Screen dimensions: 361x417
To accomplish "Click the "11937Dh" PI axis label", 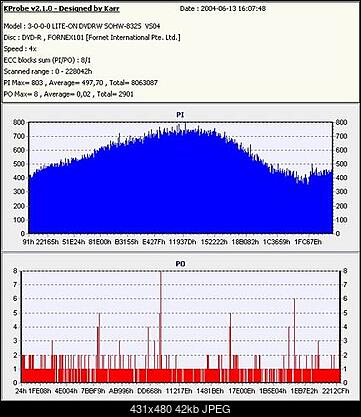I will coord(183,242).
